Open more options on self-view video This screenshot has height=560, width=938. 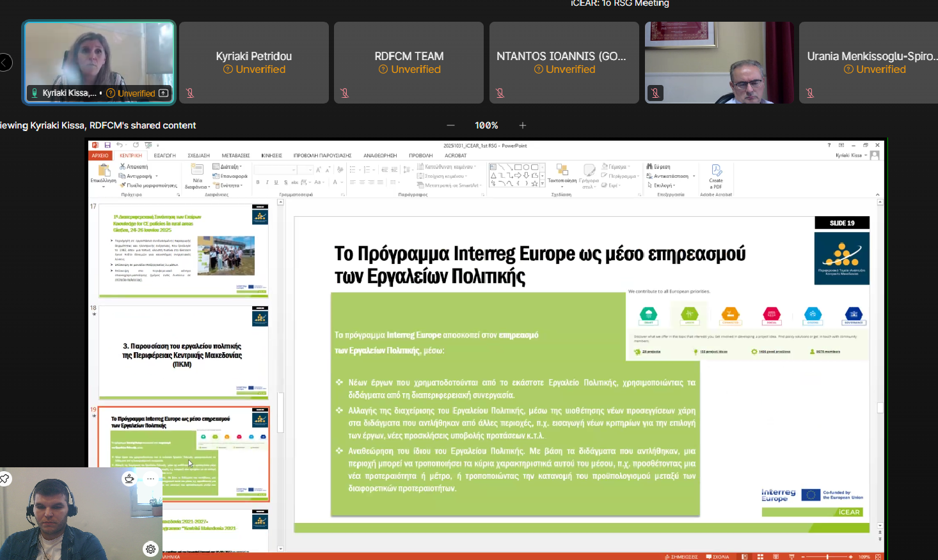click(150, 478)
